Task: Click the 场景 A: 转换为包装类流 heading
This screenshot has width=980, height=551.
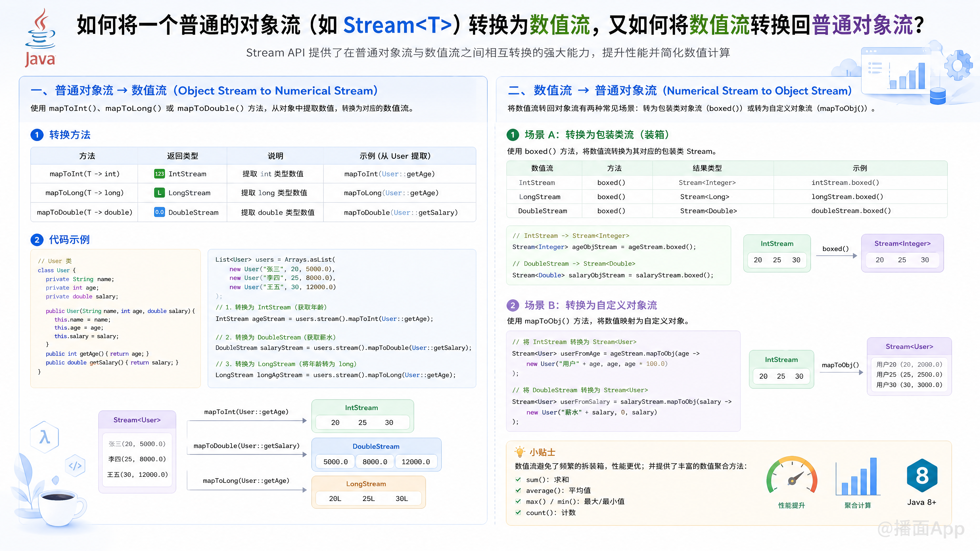Action: (x=597, y=135)
